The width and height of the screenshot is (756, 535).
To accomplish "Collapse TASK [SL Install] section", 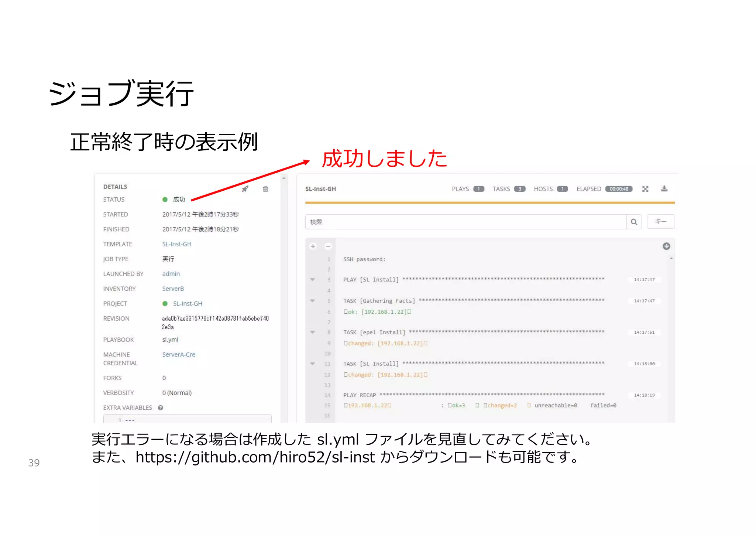I will (x=313, y=364).
